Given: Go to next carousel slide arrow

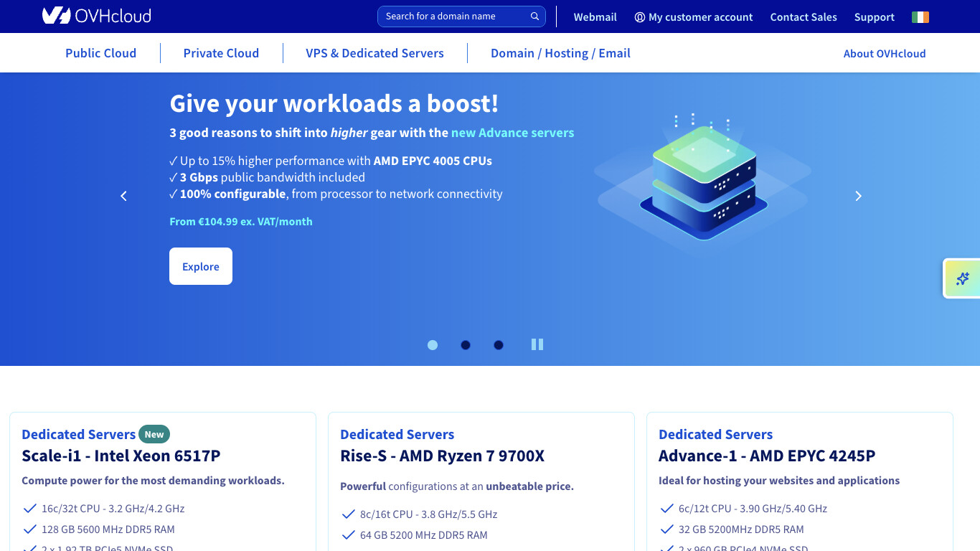Looking at the screenshot, I should [858, 196].
